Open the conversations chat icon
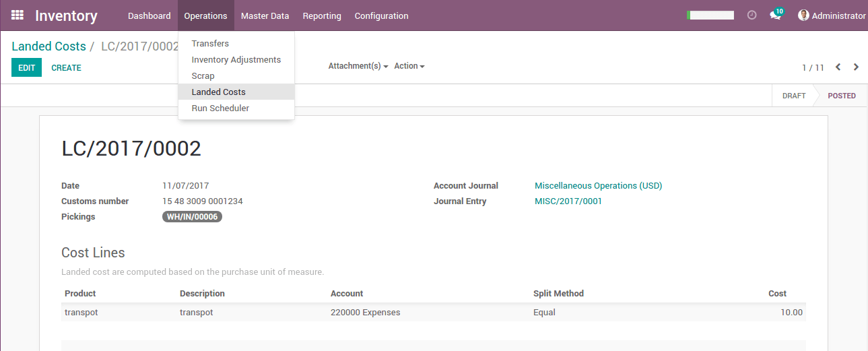The width and height of the screenshot is (868, 351). [776, 15]
